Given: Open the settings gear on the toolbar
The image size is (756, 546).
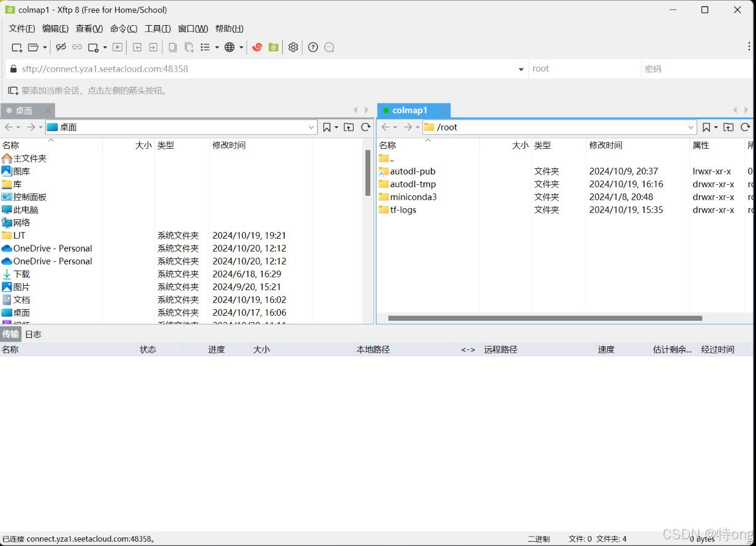Looking at the screenshot, I should click(293, 47).
